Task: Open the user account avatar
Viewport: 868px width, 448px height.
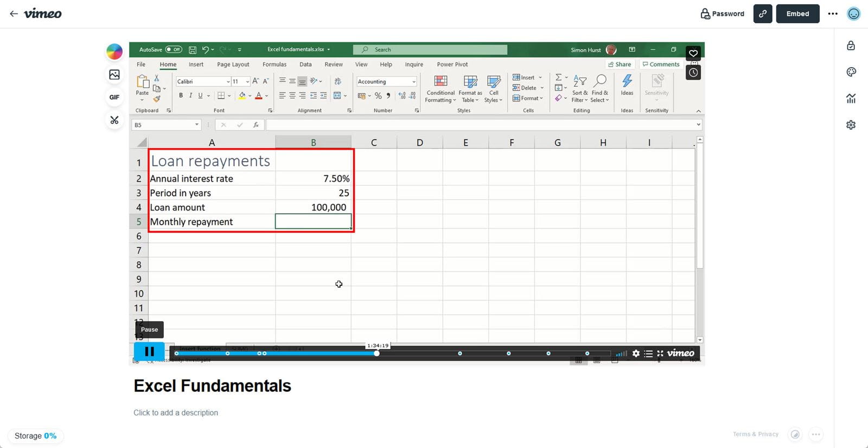Action: pyautogui.click(x=853, y=14)
